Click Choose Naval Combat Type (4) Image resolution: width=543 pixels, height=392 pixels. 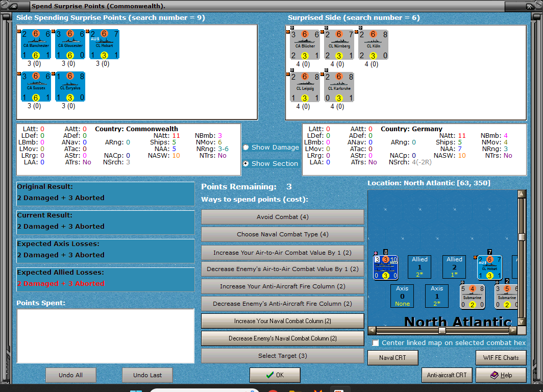[283, 234]
